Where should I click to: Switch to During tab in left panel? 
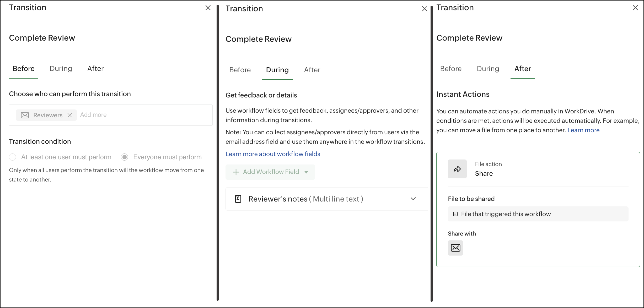pyautogui.click(x=61, y=69)
